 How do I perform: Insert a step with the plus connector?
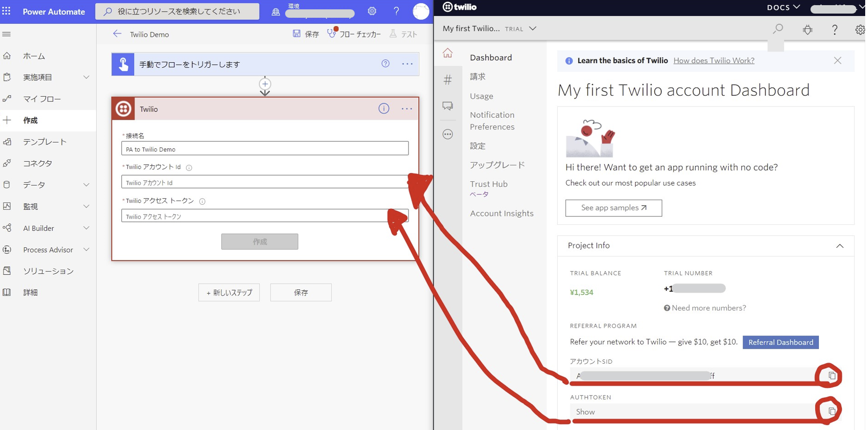[x=265, y=84]
